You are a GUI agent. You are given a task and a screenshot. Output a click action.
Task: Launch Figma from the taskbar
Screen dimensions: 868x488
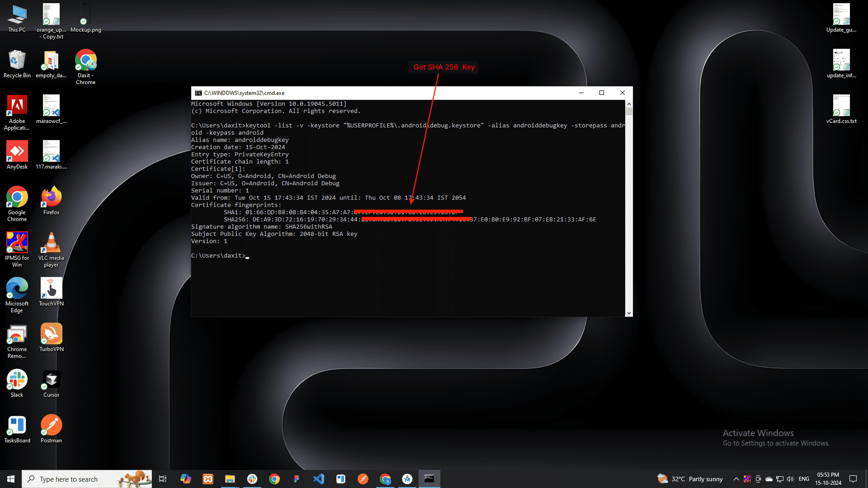tap(297, 479)
